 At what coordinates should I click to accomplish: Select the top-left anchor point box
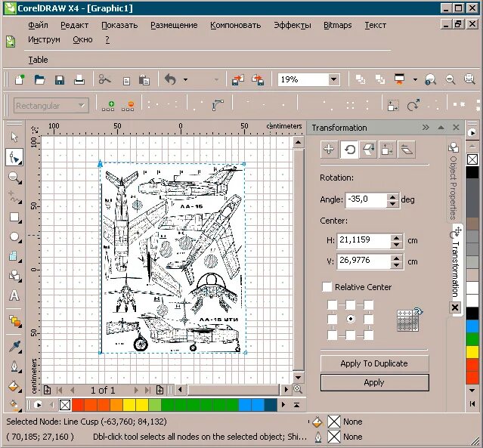pyautogui.click(x=332, y=304)
